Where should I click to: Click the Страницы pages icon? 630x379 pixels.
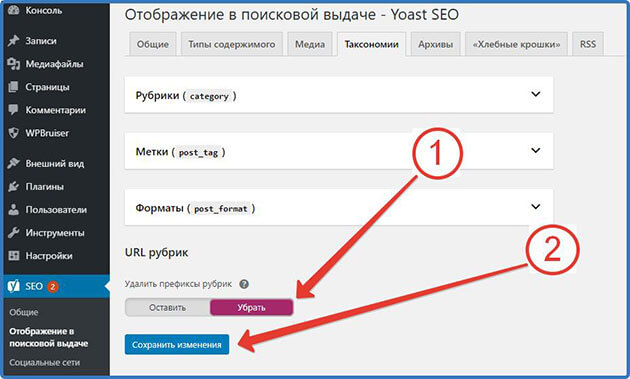[13, 87]
